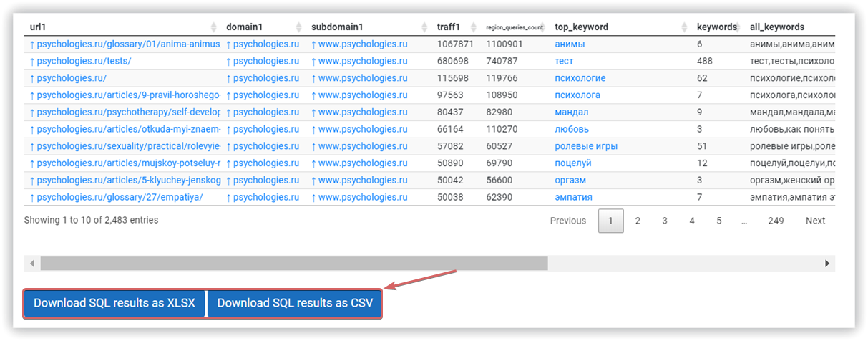
Task: Download SQL results as XLSX
Action: pyautogui.click(x=114, y=303)
